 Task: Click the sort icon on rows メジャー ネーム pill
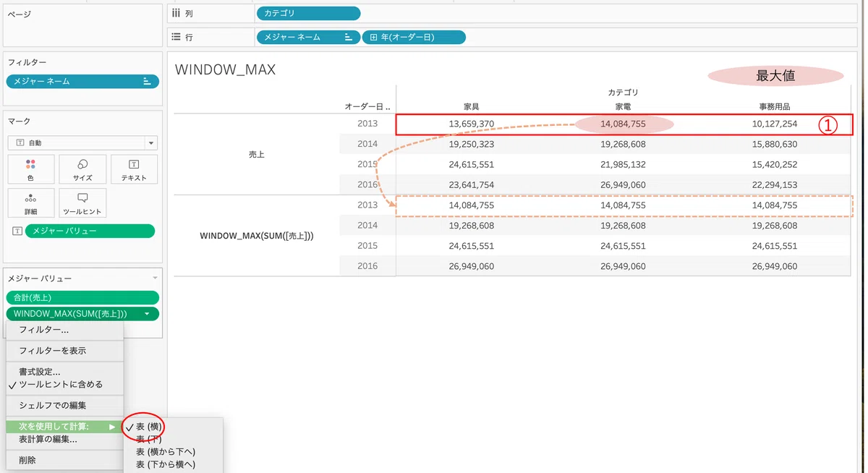tap(349, 37)
